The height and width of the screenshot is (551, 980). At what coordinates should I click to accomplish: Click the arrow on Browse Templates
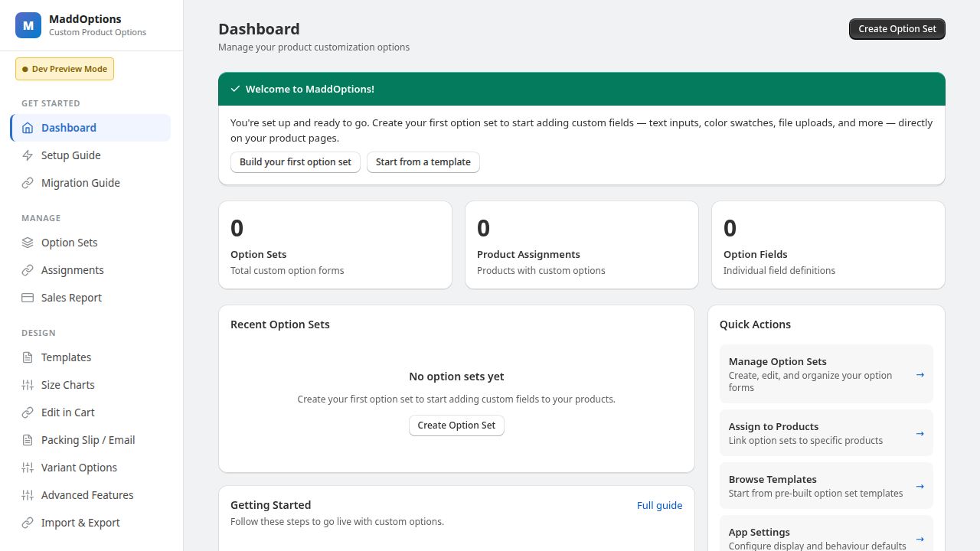920,486
